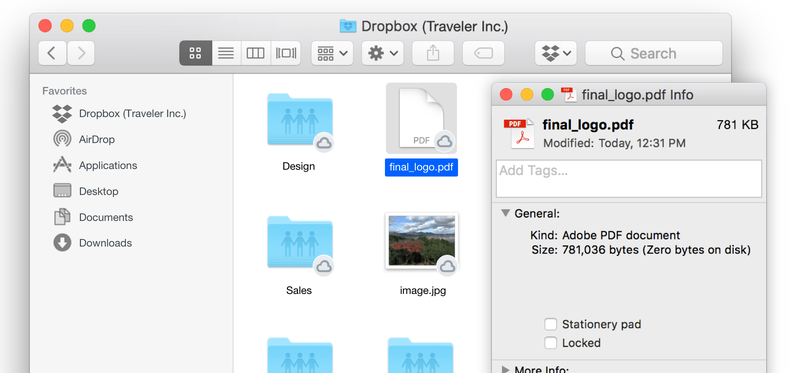
Task: Select the image.jpg thumbnail
Action: [421, 241]
